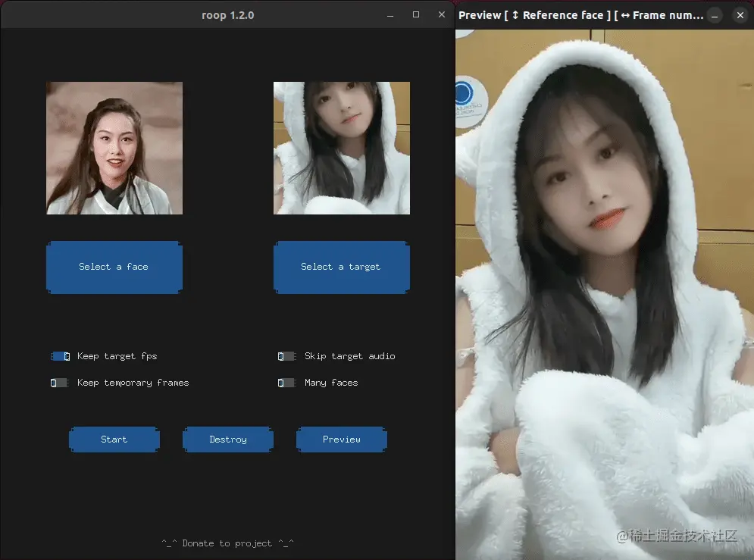The image size is (754, 560).
Task: Minimize the roop 1.2.0 window
Action: point(390,15)
